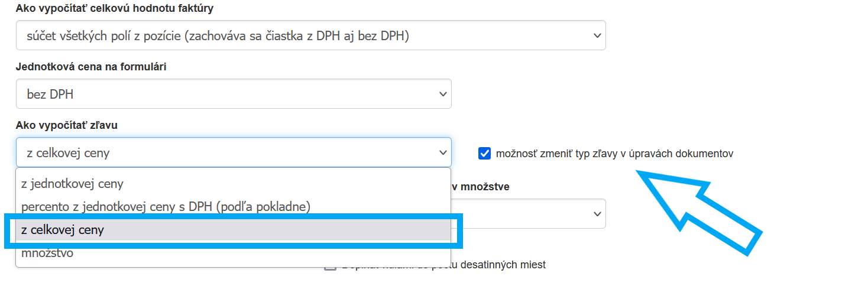This screenshot has width=868, height=299.
Task: Collapse the 'Ako vypočítať zľavu' dropdown
Action: (x=234, y=152)
